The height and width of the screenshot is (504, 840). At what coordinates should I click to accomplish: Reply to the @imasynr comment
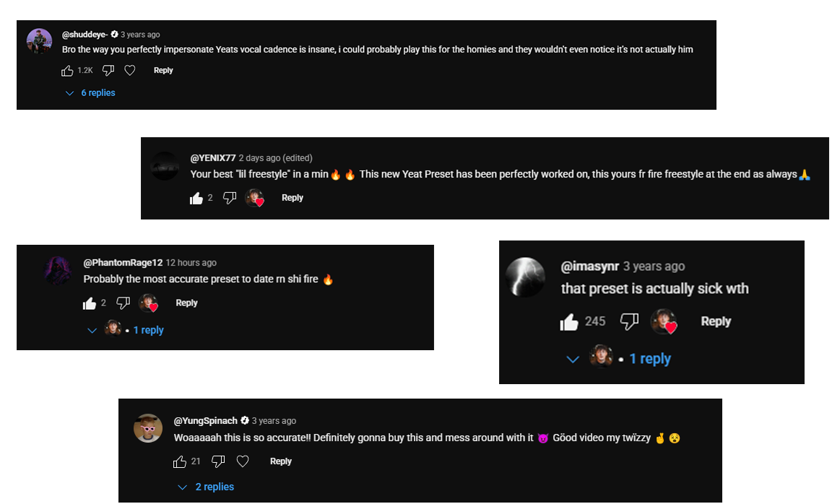pyautogui.click(x=716, y=322)
